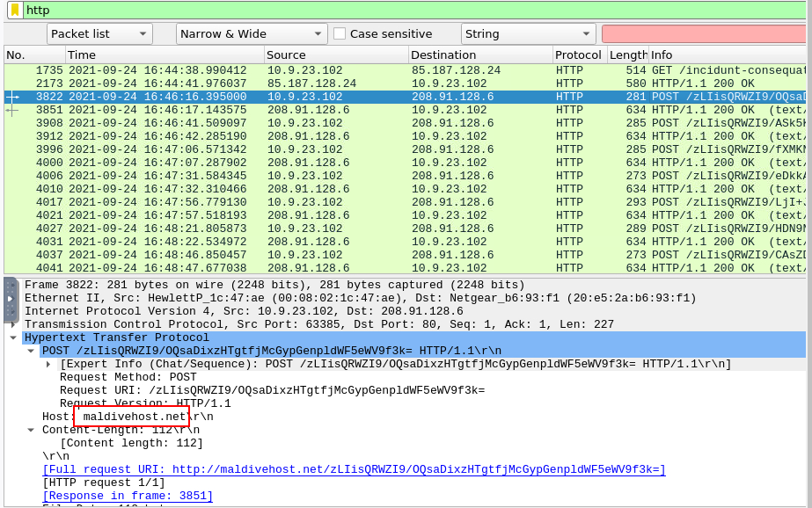Open the Narrow & Wide charset dropdown
Viewport: 812px width, 508px height.
point(252,34)
